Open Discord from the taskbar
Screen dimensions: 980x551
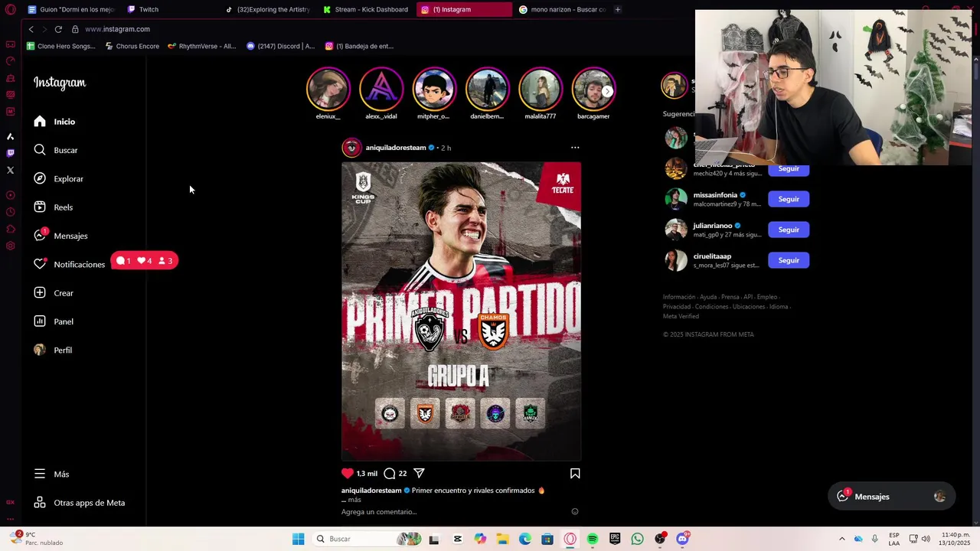pyautogui.click(x=682, y=539)
